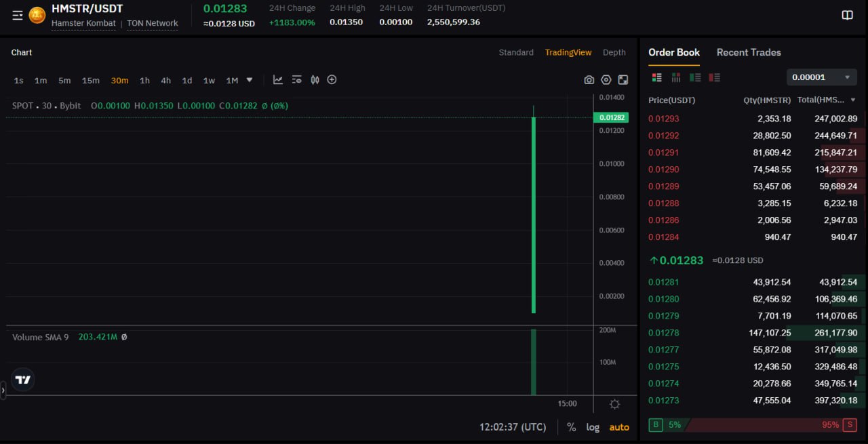Toggle the log scale on chart
868x444 pixels.
coord(593,427)
